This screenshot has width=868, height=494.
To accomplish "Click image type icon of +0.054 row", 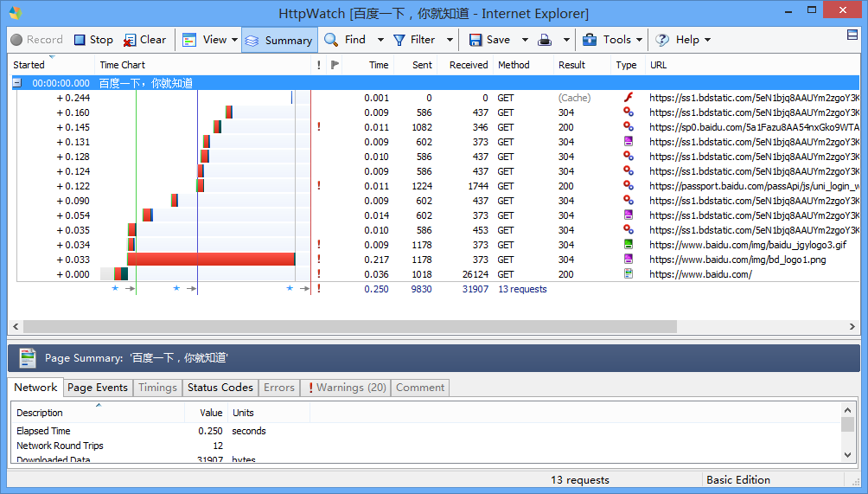I will pos(629,215).
